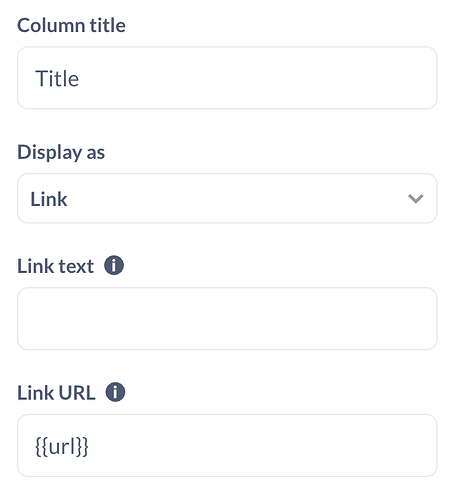
Task: Click the info icon beside Link URL
Action: pos(115,392)
